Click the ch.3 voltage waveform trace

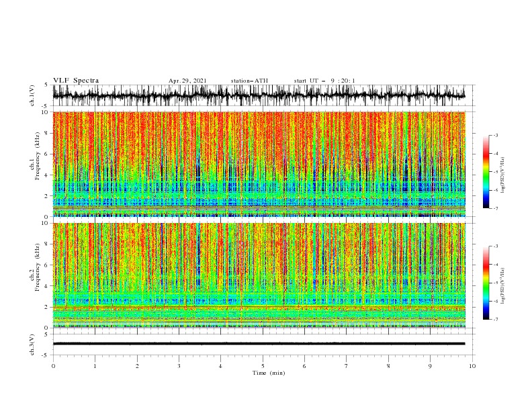(259, 344)
